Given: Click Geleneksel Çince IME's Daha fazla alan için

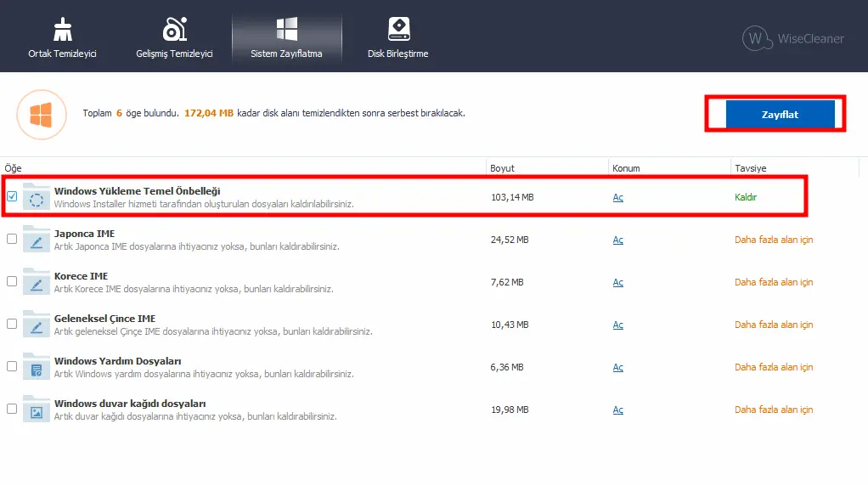Looking at the screenshot, I should [774, 325].
